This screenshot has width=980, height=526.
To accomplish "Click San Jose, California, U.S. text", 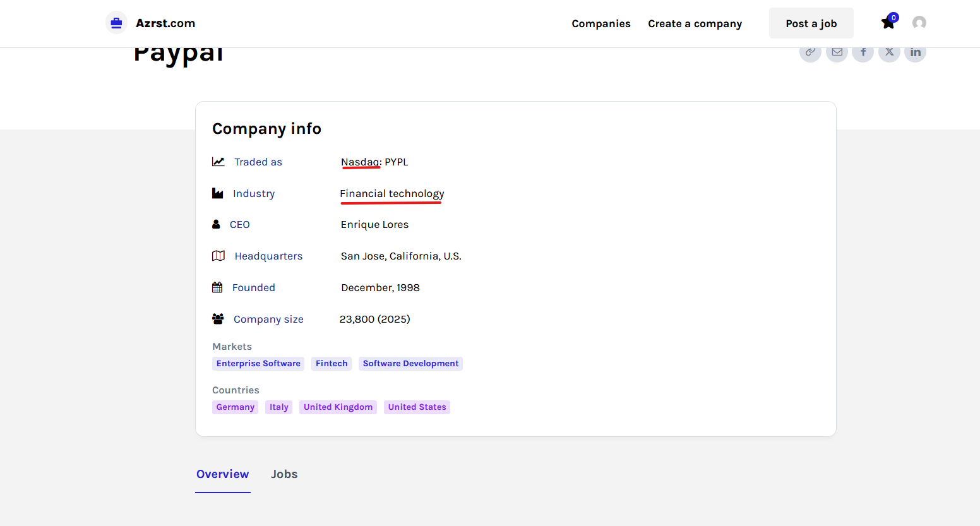I will [x=401, y=256].
